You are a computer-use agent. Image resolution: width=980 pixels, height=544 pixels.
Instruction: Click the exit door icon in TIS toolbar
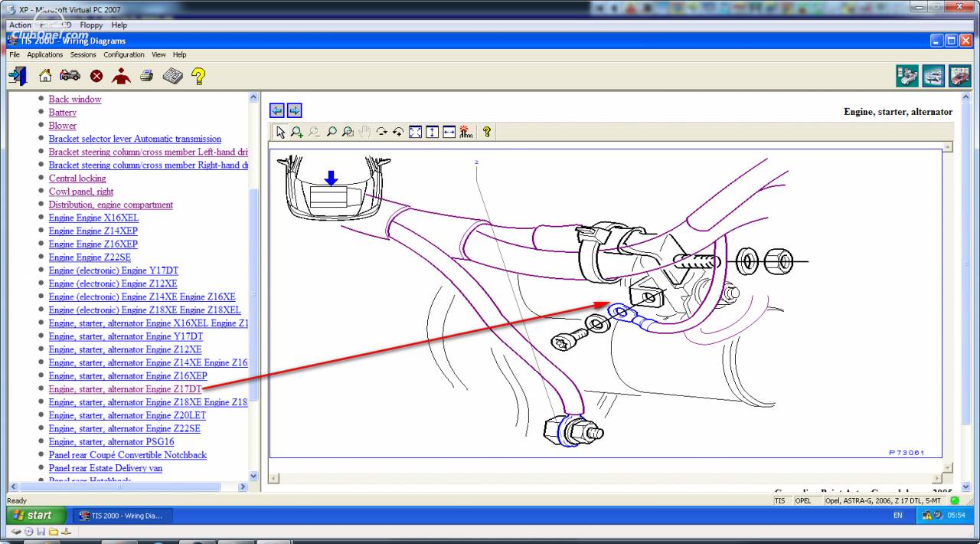click(x=18, y=76)
